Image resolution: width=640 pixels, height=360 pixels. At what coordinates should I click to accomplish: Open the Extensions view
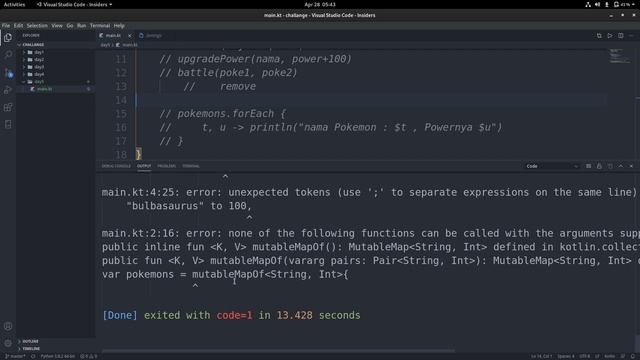(8, 107)
